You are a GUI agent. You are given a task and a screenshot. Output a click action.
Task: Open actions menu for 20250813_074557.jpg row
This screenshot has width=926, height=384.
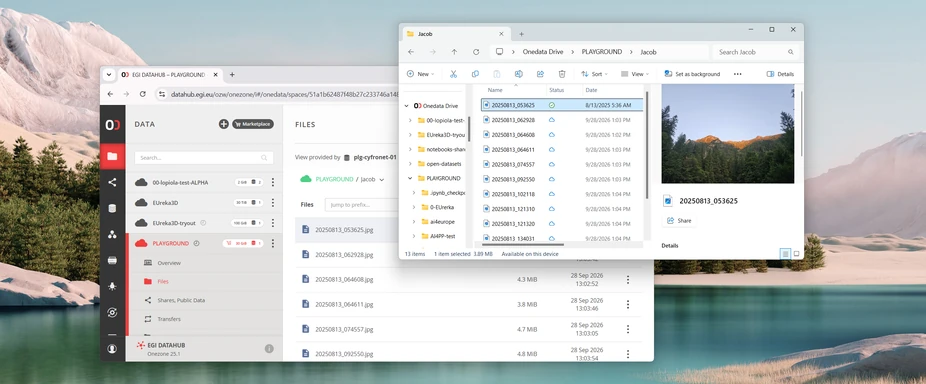(x=628, y=329)
